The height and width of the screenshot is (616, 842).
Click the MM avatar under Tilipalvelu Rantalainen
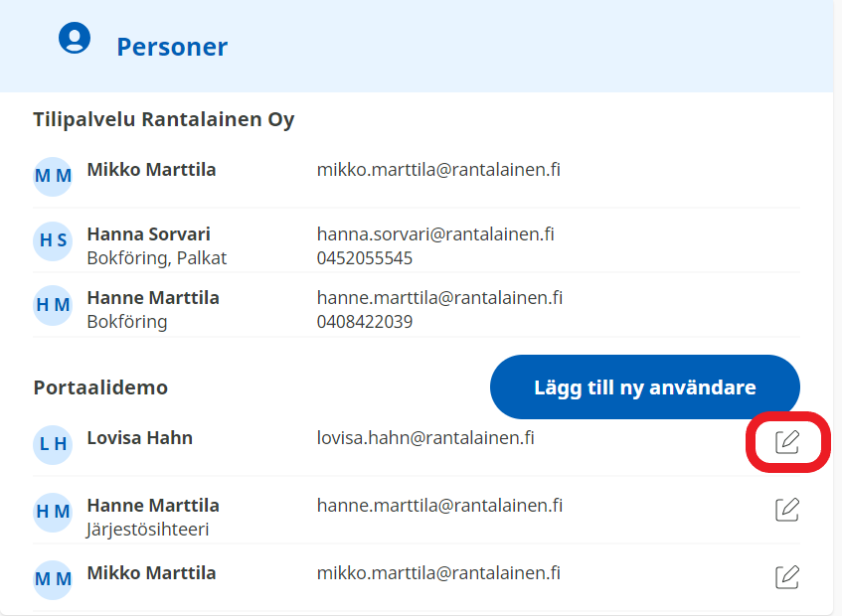[53, 176]
